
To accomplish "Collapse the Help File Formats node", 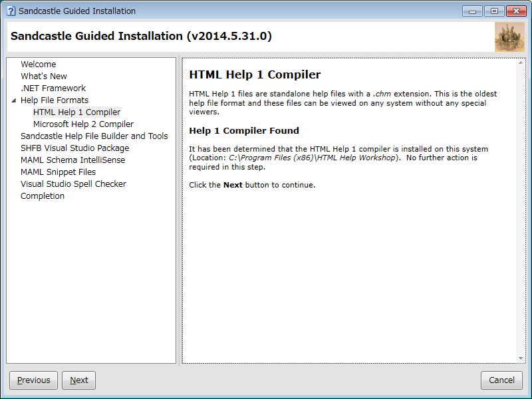I will click(14, 100).
